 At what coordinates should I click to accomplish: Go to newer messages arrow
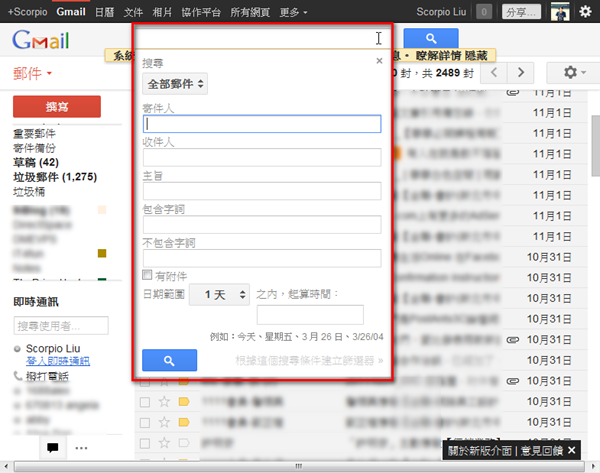[494, 72]
